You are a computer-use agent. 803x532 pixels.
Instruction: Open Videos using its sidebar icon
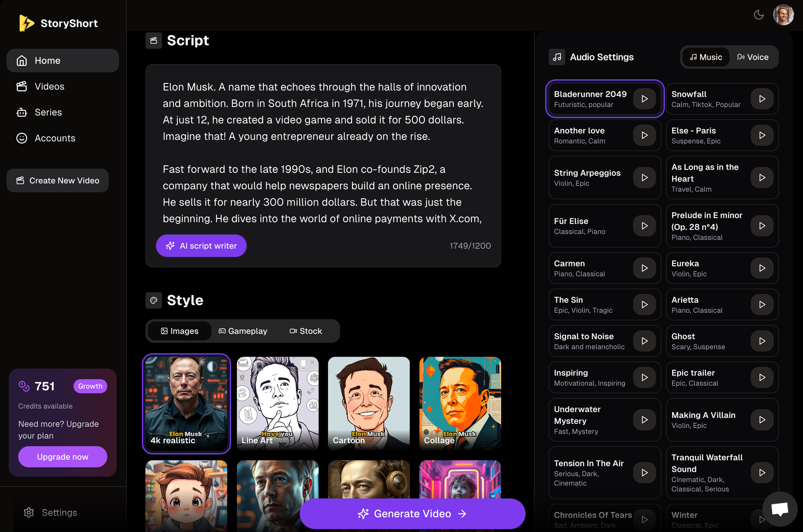(22, 86)
